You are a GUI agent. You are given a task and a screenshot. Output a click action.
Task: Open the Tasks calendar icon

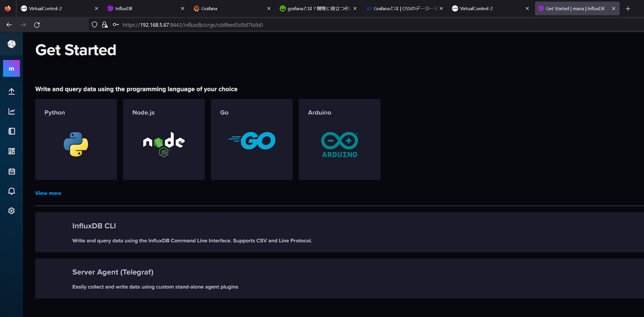(x=12, y=171)
